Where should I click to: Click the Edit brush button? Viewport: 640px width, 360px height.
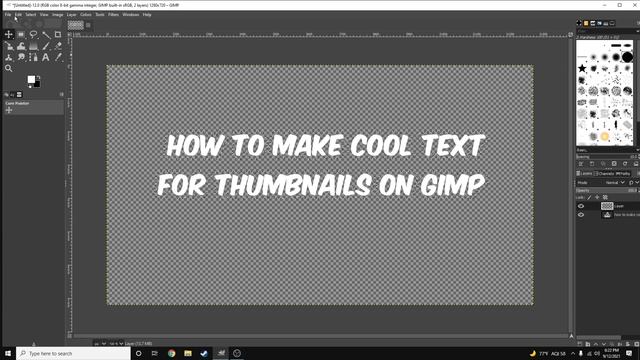click(x=581, y=164)
